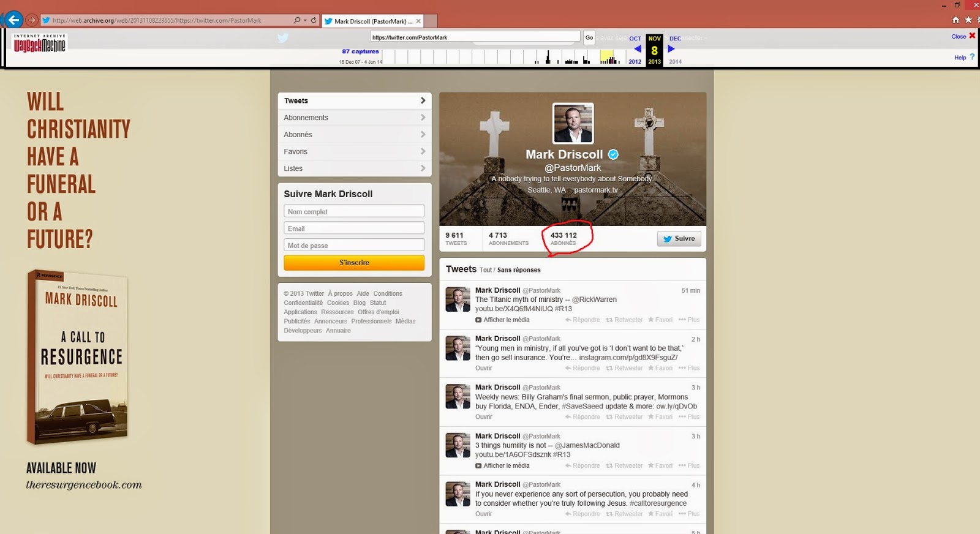
Task: Show media on humility tweet
Action: point(502,465)
